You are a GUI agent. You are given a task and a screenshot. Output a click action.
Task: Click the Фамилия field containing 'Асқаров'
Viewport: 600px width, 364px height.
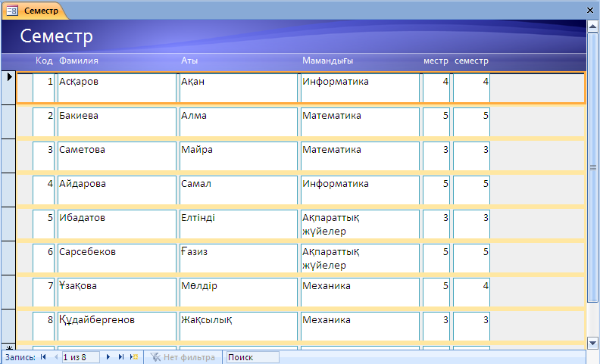pos(117,88)
